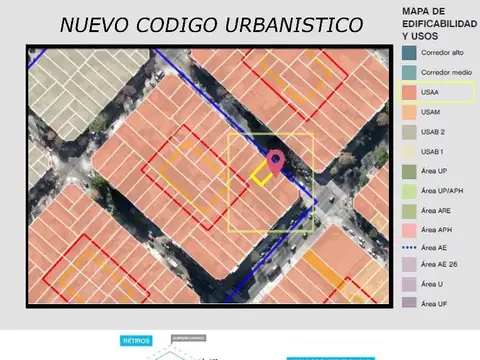Click the USAA orange legend swatch
The image size is (480, 360).
click(409, 92)
